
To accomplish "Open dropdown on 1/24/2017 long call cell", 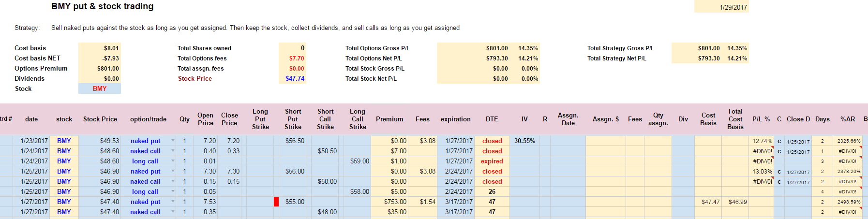I will pyautogui.click(x=173, y=161).
